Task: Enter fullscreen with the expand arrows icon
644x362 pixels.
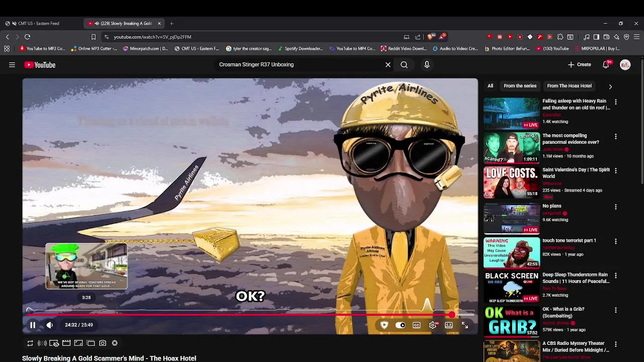Action: pos(465,325)
